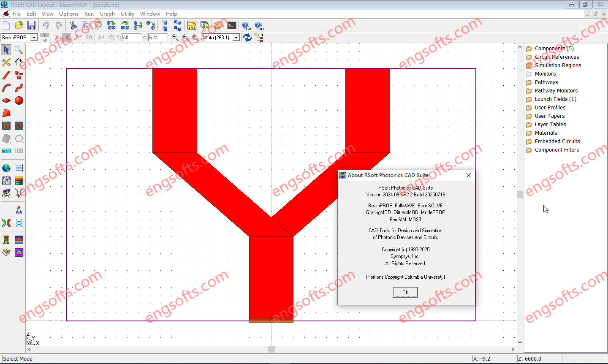Click the Undo arrow icon
The image size is (608, 364).
(x=46, y=25)
